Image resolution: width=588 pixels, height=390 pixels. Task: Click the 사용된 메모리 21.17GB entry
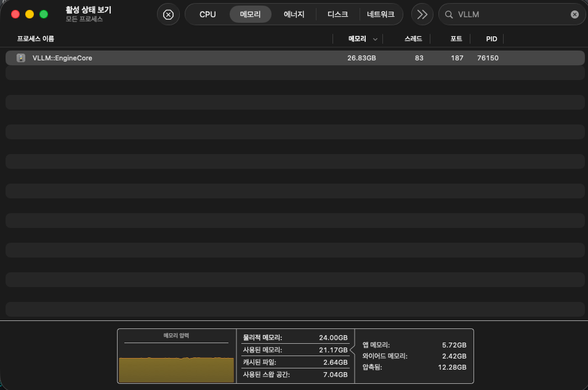tap(295, 350)
